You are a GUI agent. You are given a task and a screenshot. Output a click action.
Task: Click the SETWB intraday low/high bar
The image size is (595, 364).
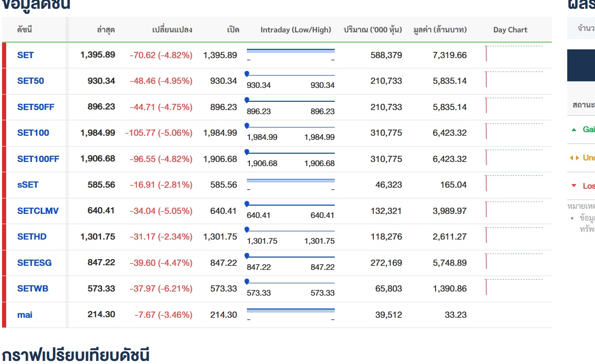click(291, 282)
